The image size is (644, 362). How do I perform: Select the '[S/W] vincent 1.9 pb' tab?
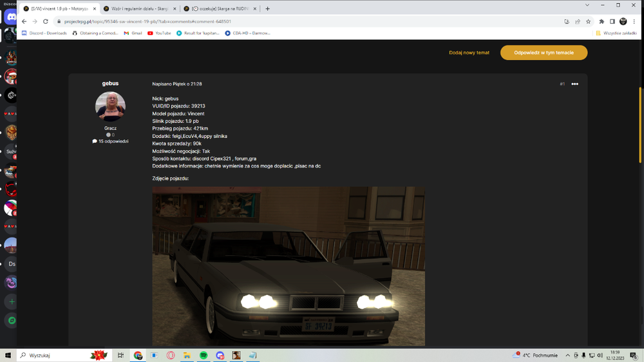(59, 8)
